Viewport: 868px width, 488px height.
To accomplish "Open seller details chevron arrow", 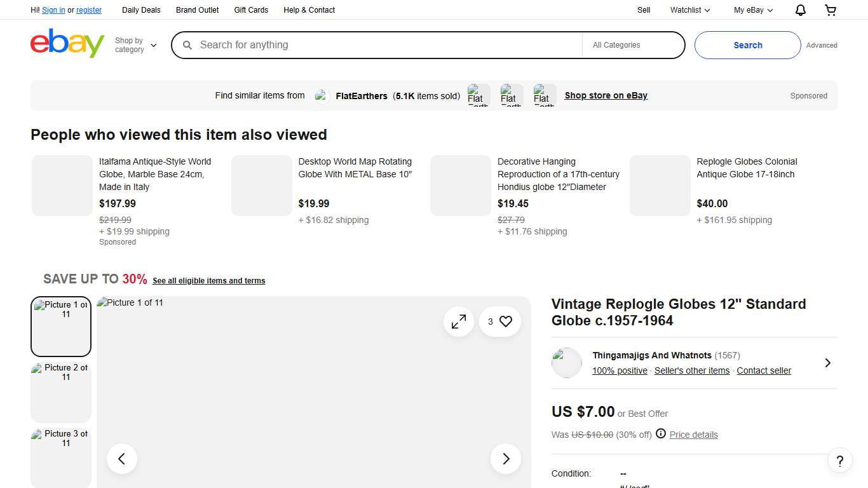I will [x=827, y=363].
